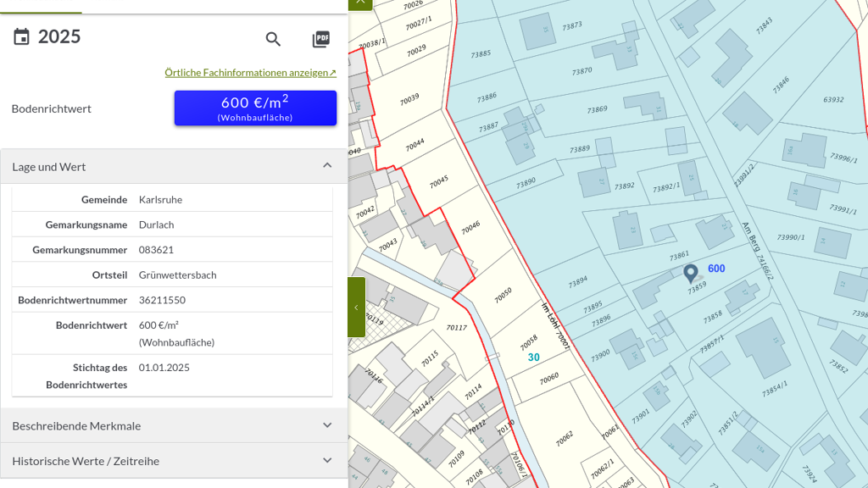The image size is (868, 488).
Task: Collapse the sidebar using the green arrow handle
Action: click(x=357, y=307)
